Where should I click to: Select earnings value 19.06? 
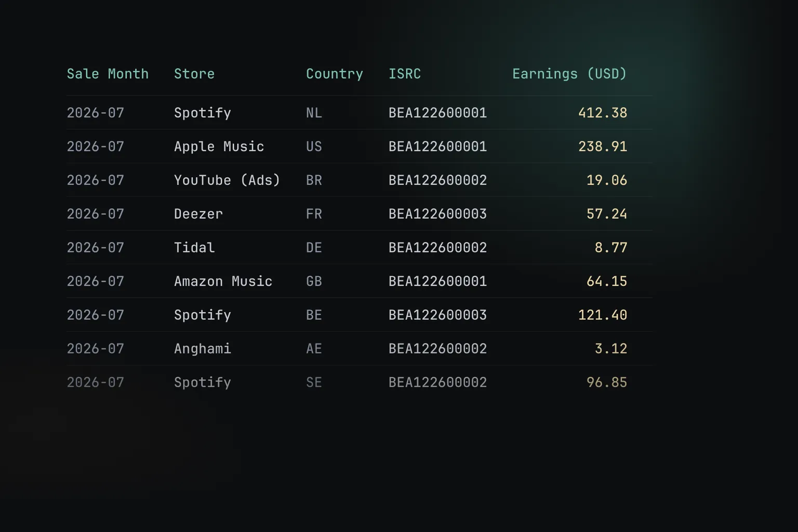point(607,180)
